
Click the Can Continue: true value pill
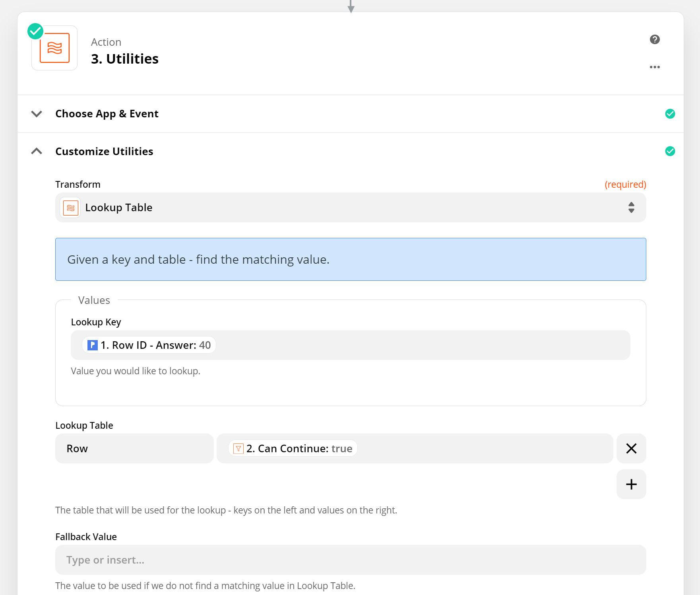pos(293,448)
